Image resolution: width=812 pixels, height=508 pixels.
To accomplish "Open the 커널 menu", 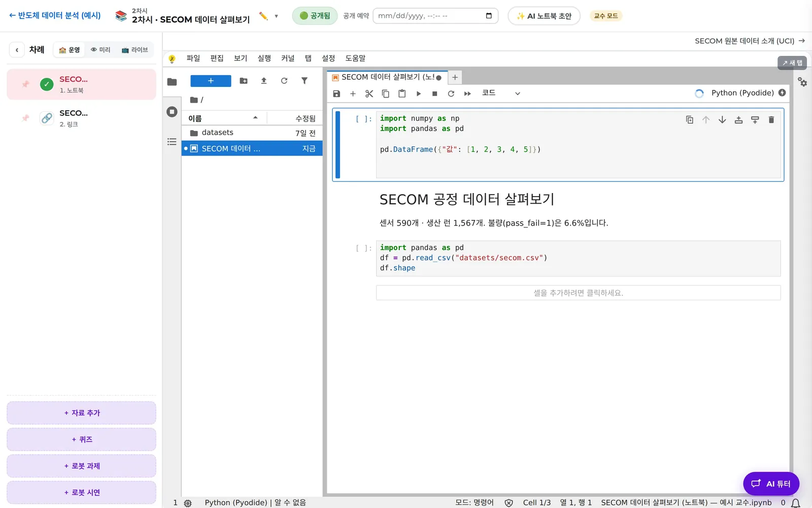I will (288, 58).
